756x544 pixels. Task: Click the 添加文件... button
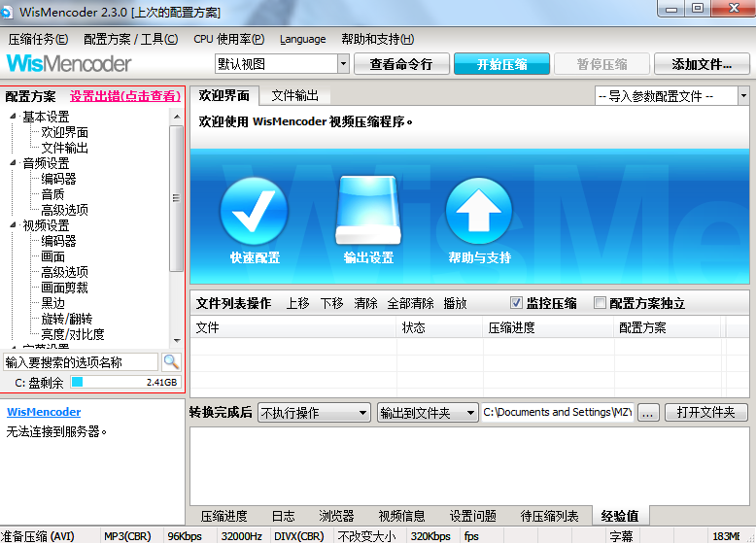tap(702, 64)
